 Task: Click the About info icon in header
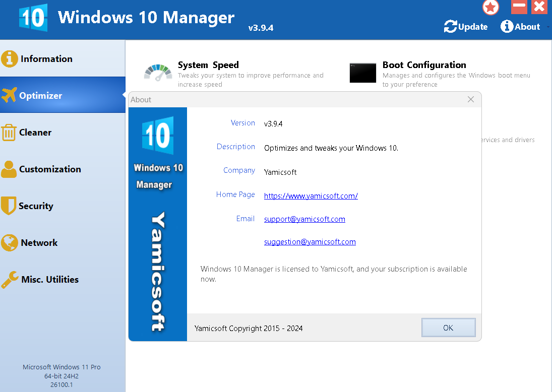(x=507, y=26)
